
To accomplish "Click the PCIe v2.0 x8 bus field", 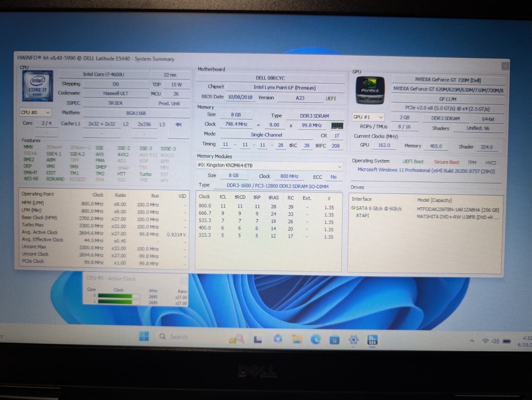I will pyautogui.click(x=448, y=109).
